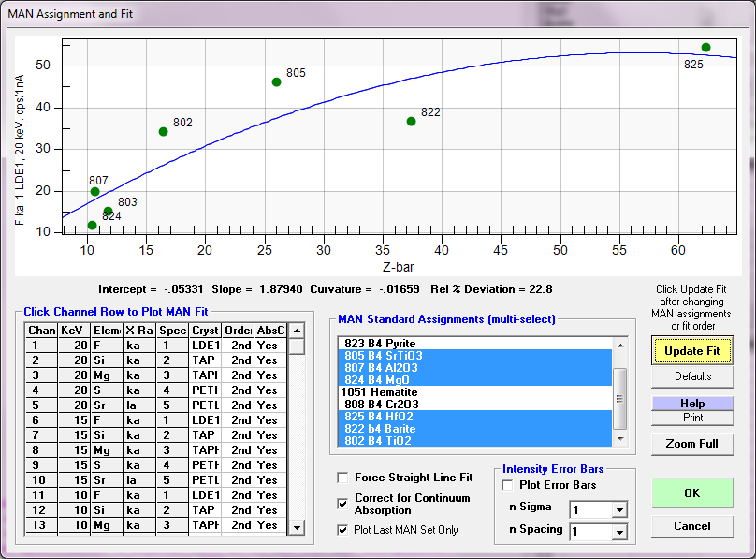
Task: Enable Force Straight Line Fit checkbox
Action: point(342,478)
